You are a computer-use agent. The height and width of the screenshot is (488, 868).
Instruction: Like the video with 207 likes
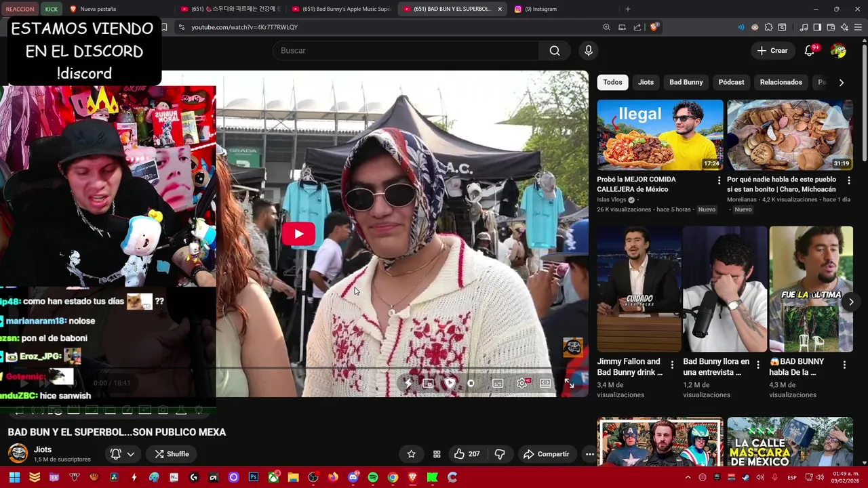(x=467, y=454)
